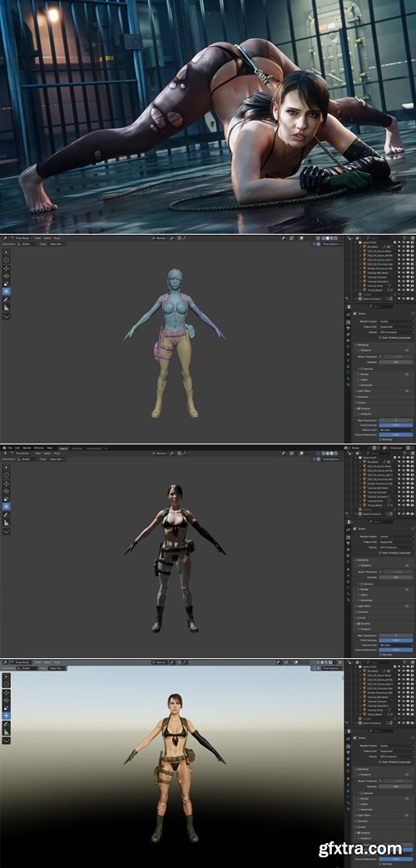Adjust Child Particles slider in dark textured-model window
The height and width of the screenshot is (868, 416).
pyautogui.click(x=396, y=640)
